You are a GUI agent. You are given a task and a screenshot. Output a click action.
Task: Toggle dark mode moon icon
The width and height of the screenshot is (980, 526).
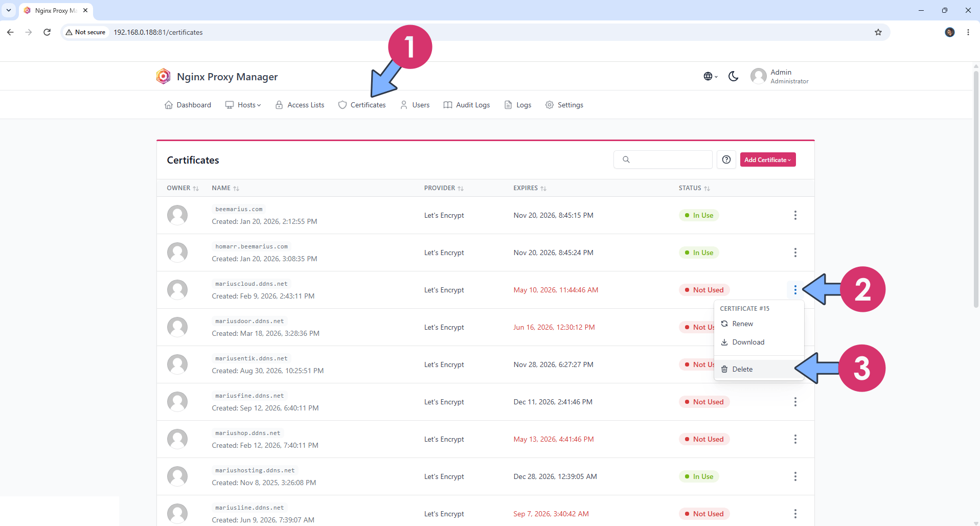point(734,76)
